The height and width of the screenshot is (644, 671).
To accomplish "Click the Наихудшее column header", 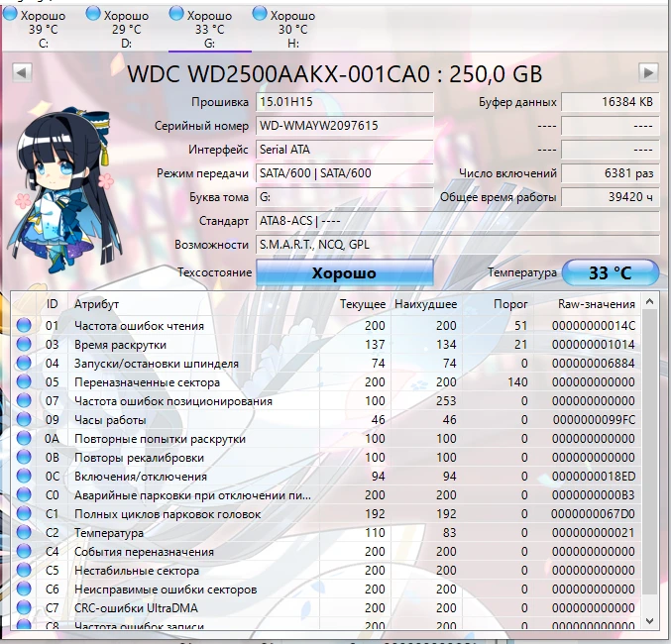I will pyautogui.click(x=426, y=304).
